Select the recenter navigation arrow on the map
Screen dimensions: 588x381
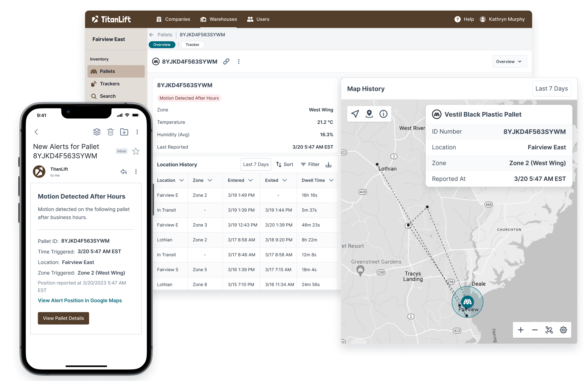355,114
